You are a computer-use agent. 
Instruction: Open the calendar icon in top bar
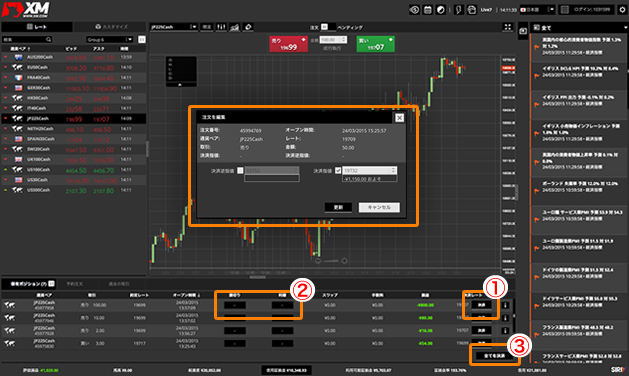pos(428,10)
